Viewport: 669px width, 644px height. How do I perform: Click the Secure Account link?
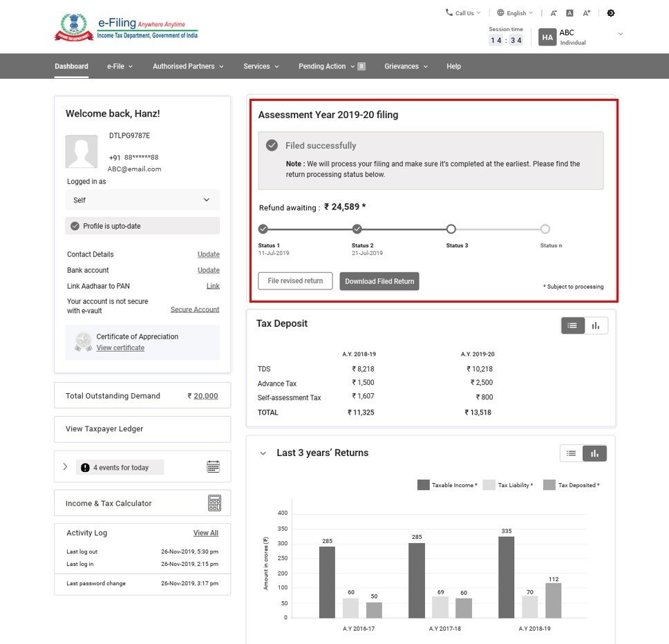195,310
